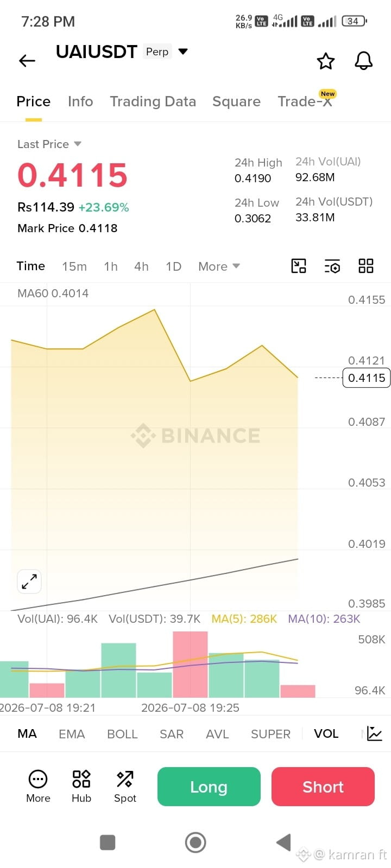This screenshot has height=868, width=391.
Task: Open price alert bell icon
Action: coord(364,61)
